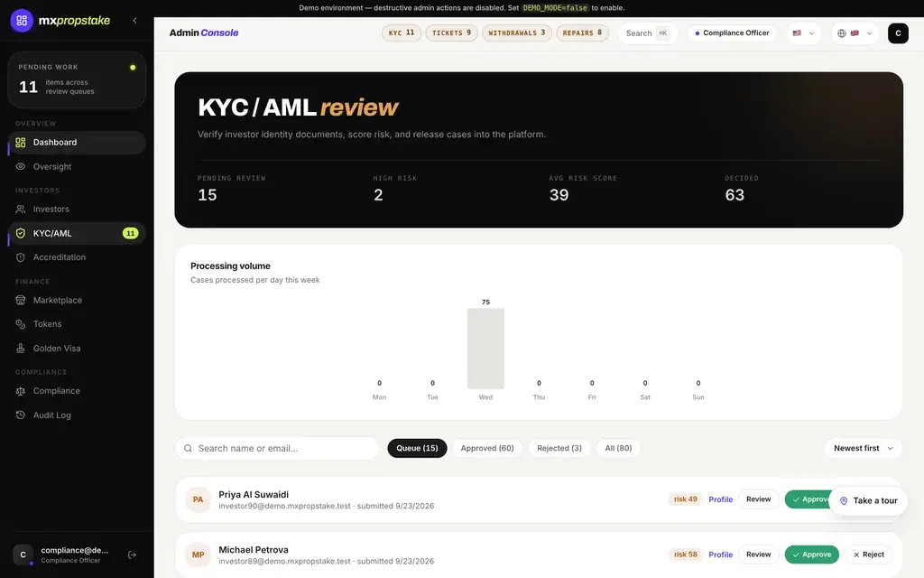924x578 pixels.
Task: Open the Accreditation page
Action: tap(77, 257)
